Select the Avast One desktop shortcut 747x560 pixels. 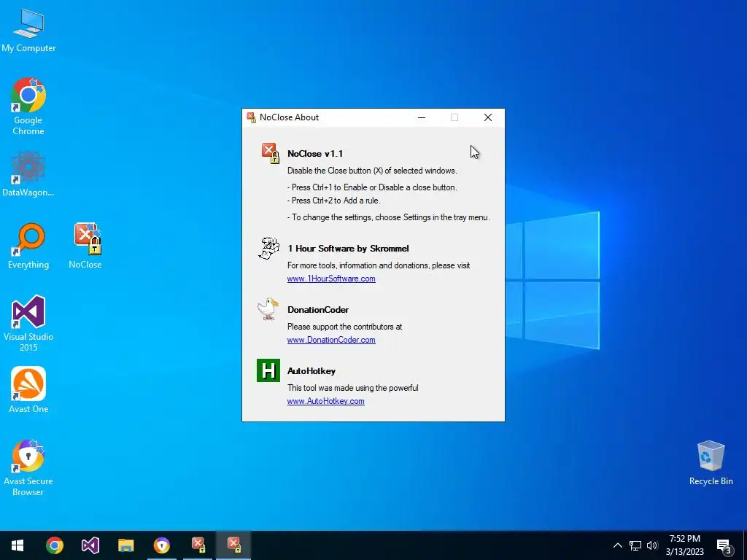(x=28, y=390)
